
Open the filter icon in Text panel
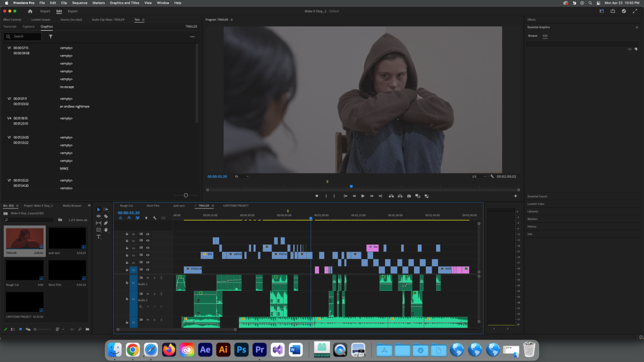pyautogui.click(x=51, y=37)
